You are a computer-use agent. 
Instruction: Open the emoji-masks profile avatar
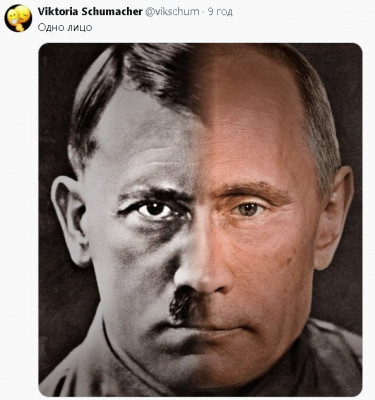coord(18,18)
